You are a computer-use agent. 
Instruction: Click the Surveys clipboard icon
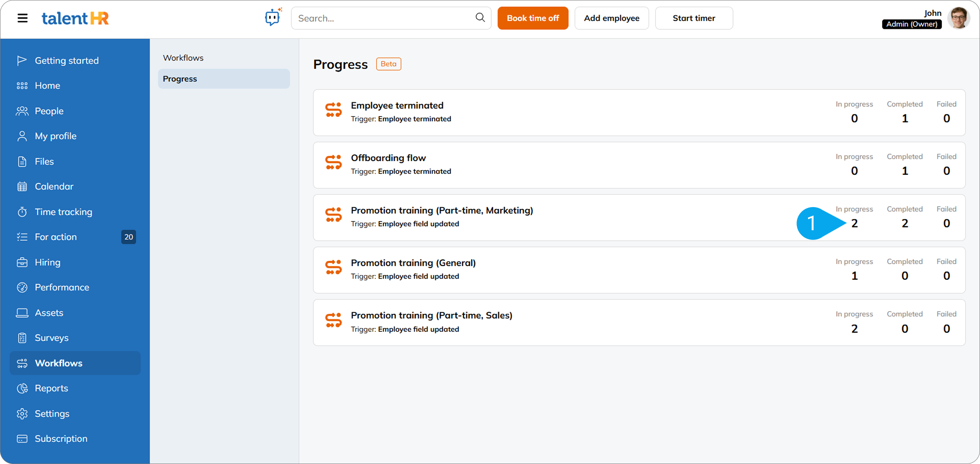tap(22, 338)
